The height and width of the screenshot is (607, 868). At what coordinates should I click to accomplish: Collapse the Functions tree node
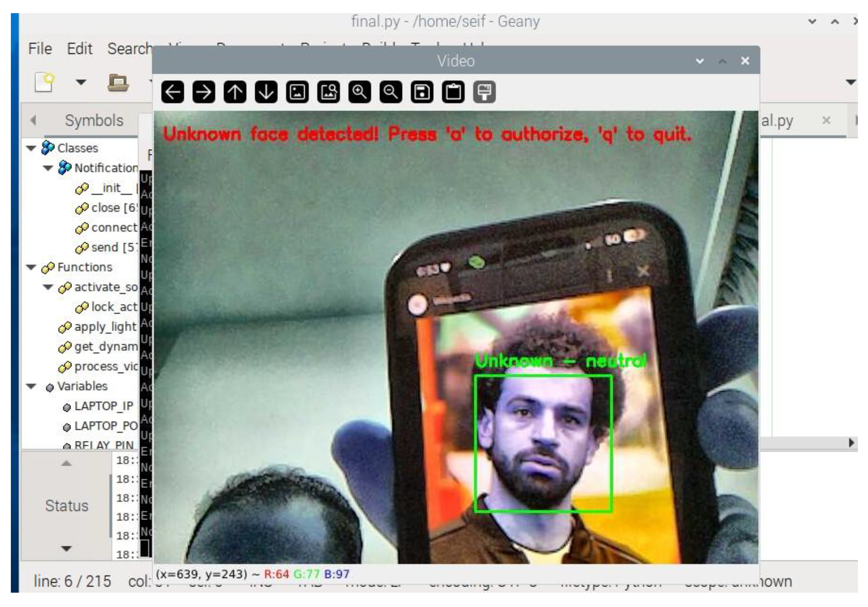click(x=31, y=267)
